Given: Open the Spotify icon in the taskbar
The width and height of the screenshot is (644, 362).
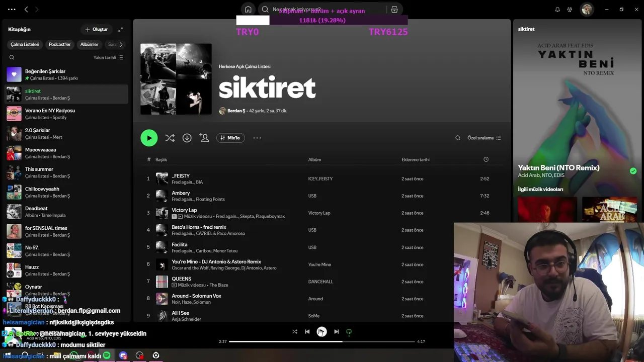Looking at the screenshot, I should (x=107, y=355).
